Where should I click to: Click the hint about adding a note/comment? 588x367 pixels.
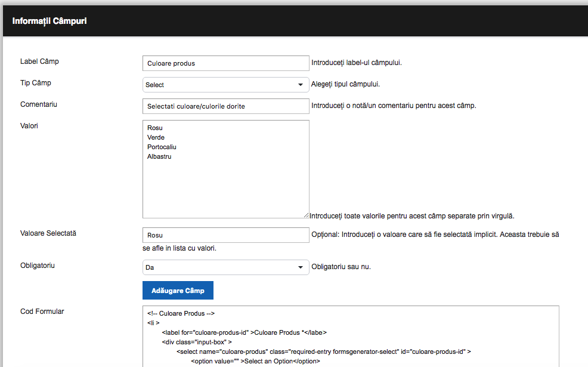click(x=394, y=106)
